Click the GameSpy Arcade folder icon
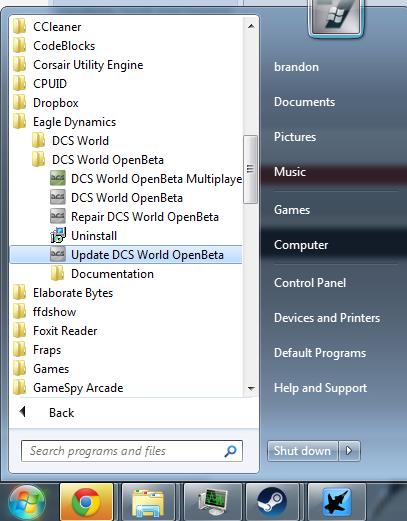Viewport: 407px width, 521px height. 19,388
